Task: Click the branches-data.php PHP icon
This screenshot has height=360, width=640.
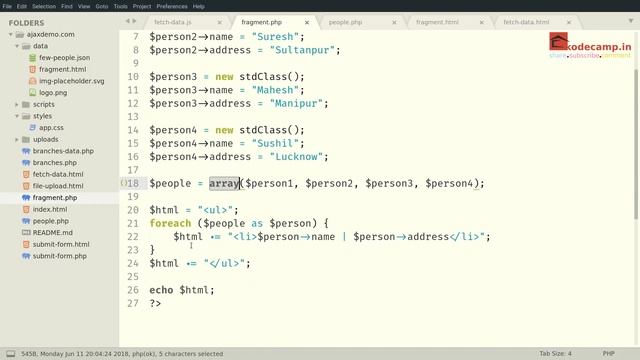Action: point(26,151)
